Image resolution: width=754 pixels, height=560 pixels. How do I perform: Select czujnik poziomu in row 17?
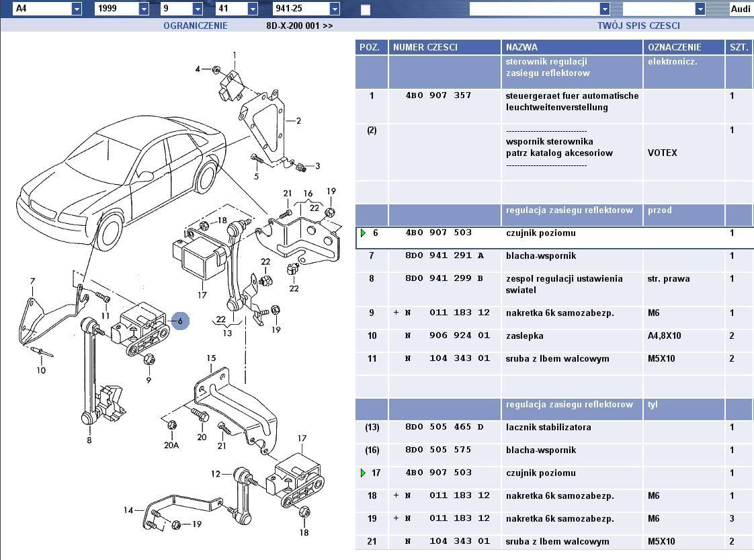point(540,473)
